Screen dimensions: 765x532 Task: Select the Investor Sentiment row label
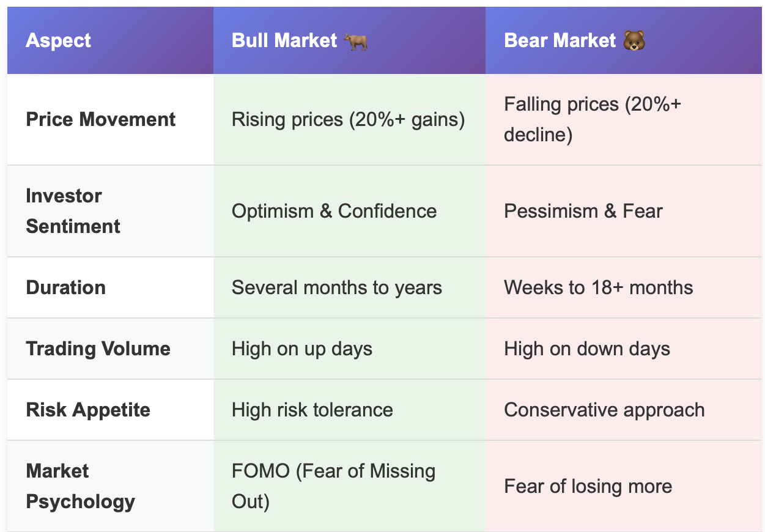[73, 211]
